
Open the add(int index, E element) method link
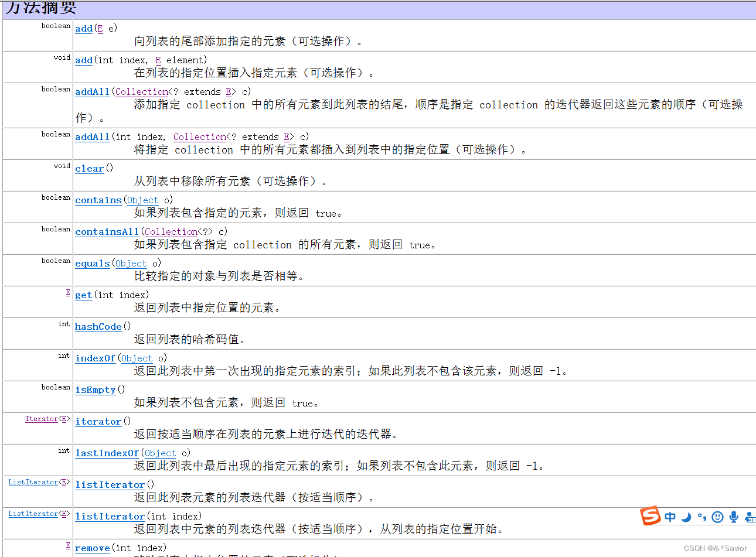(x=84, y=60)
